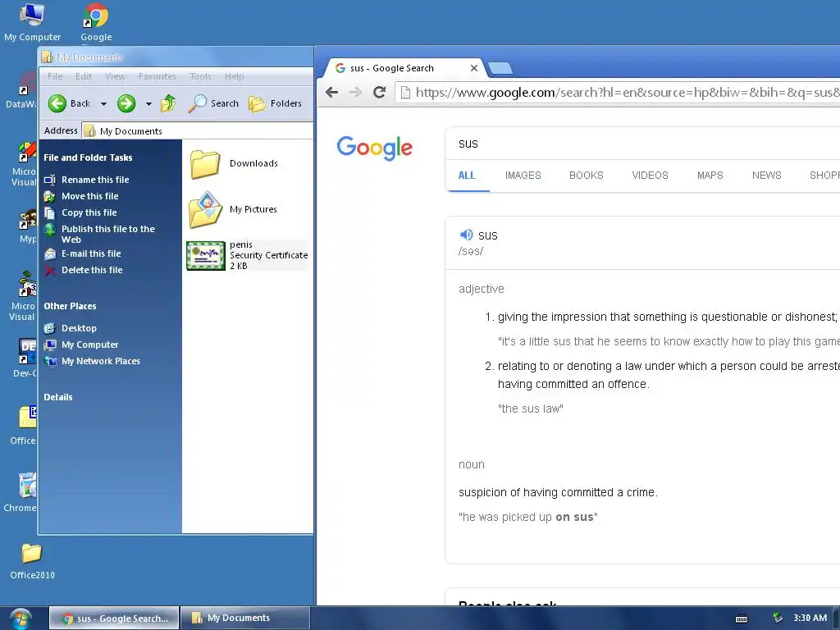The image size is (840, 630).
Task: Open Back history dropdown arrow
Action: tap(103, 104)
